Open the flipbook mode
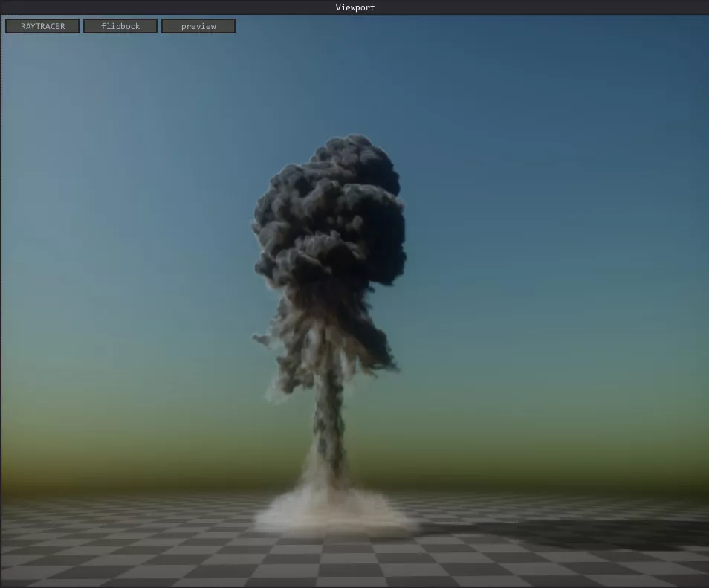The height and width of the screenshot is (588, 709). (x=120, y=26)
